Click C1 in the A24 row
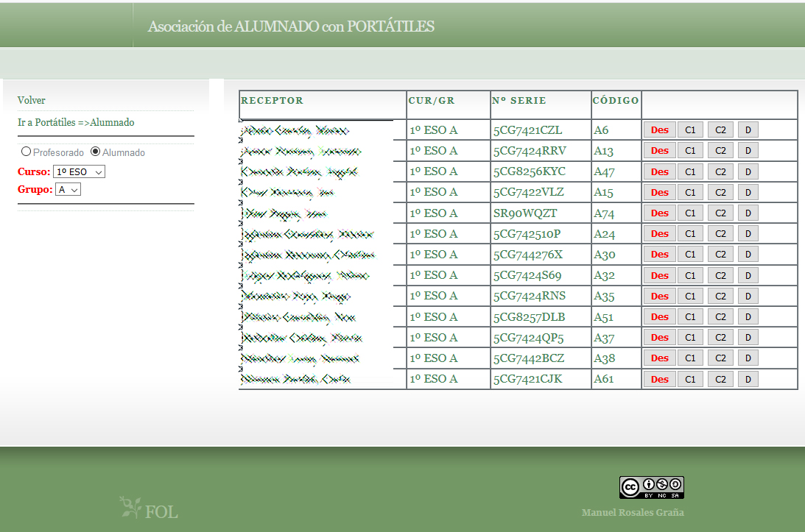Screen dimensions: 805x532 point(690,234)
